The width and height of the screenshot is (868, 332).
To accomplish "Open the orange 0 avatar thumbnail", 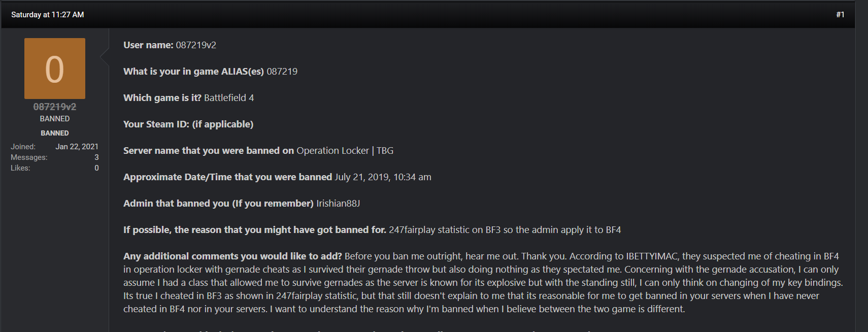I will click(x=55, y=69).
